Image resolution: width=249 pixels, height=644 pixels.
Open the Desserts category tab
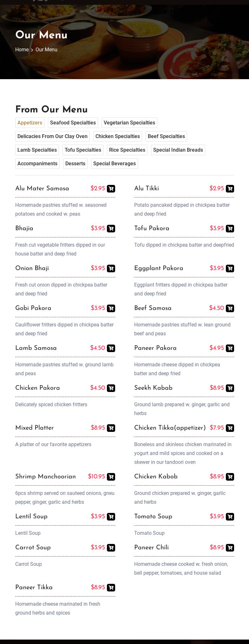(75, 164)
